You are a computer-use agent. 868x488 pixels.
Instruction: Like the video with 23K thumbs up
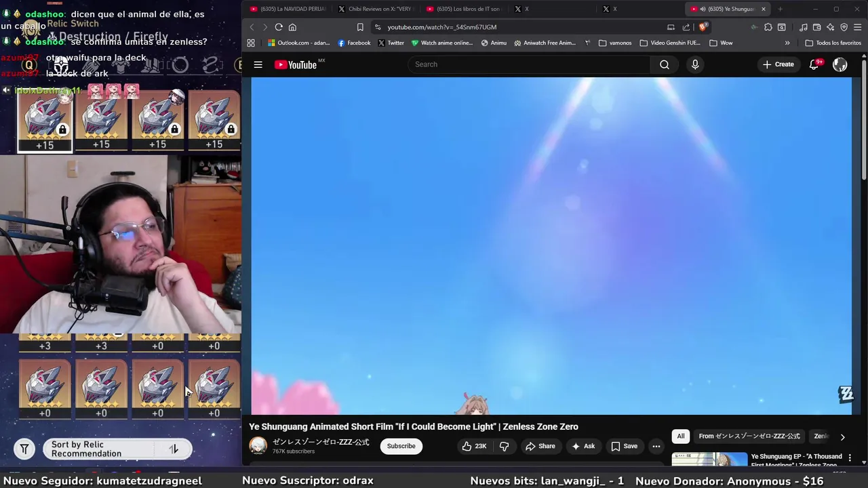474,446
